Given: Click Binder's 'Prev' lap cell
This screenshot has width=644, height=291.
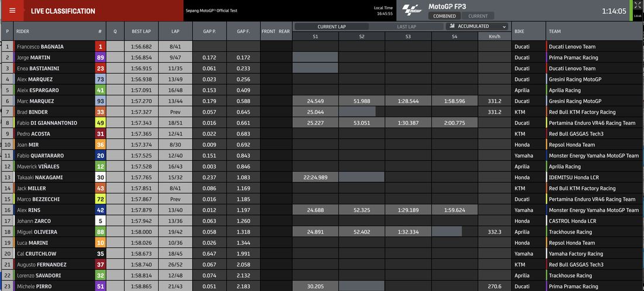Looking at the screenshot, I should pos(176,112).
